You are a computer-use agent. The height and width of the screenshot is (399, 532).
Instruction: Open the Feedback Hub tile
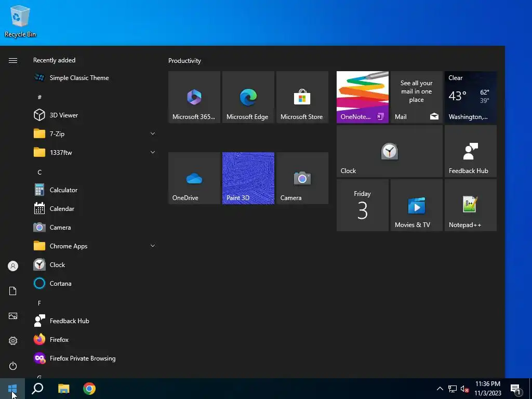coord(471,151)
